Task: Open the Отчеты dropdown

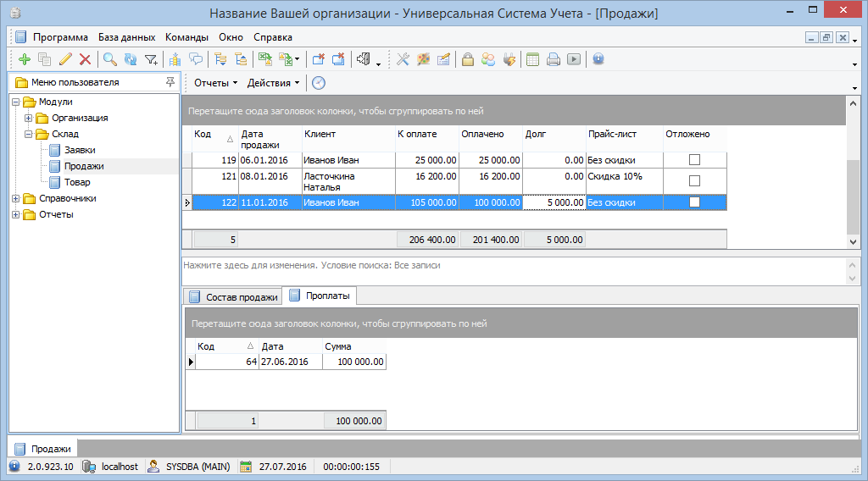Action: (x=215, y=83)
